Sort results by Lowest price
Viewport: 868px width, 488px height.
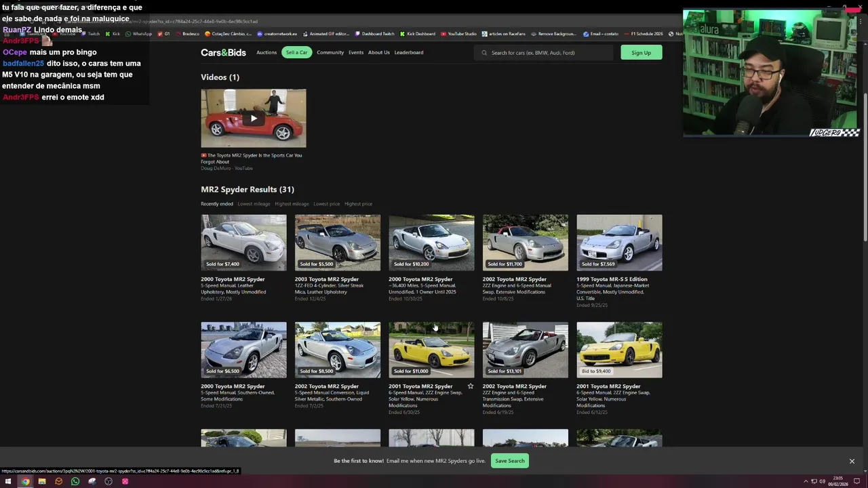click(326, 204)
